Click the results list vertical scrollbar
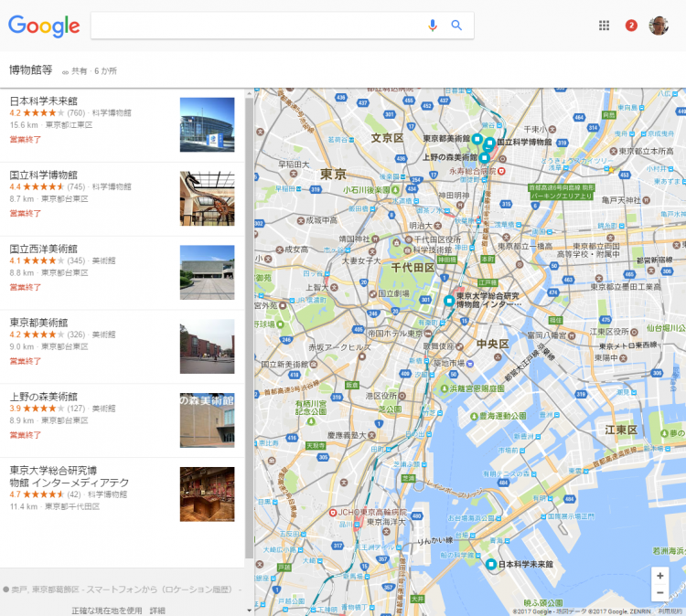Viewport: 686px width, 616px height. (x=250, y=328)
